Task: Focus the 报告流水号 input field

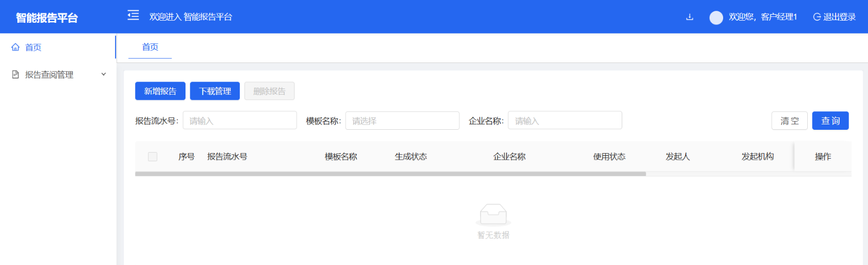Action: (239, 121)
